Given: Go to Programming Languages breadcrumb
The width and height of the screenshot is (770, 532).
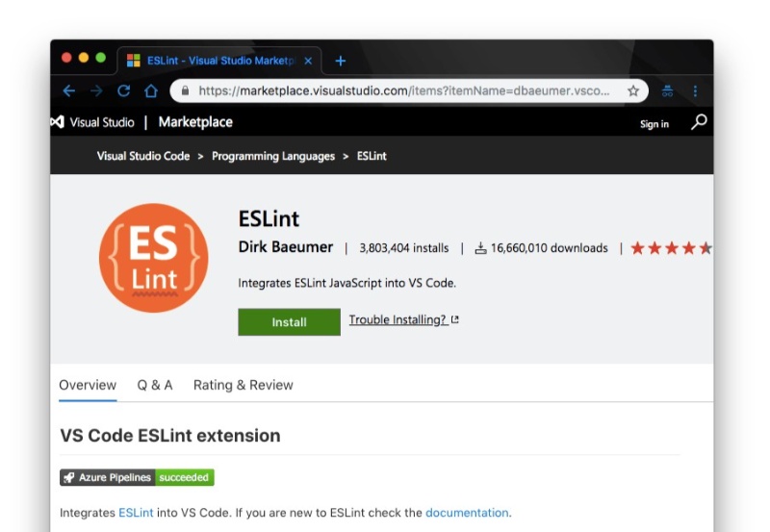Looking at the screenshot, I should pyautogui.click(x=273, y=156).
